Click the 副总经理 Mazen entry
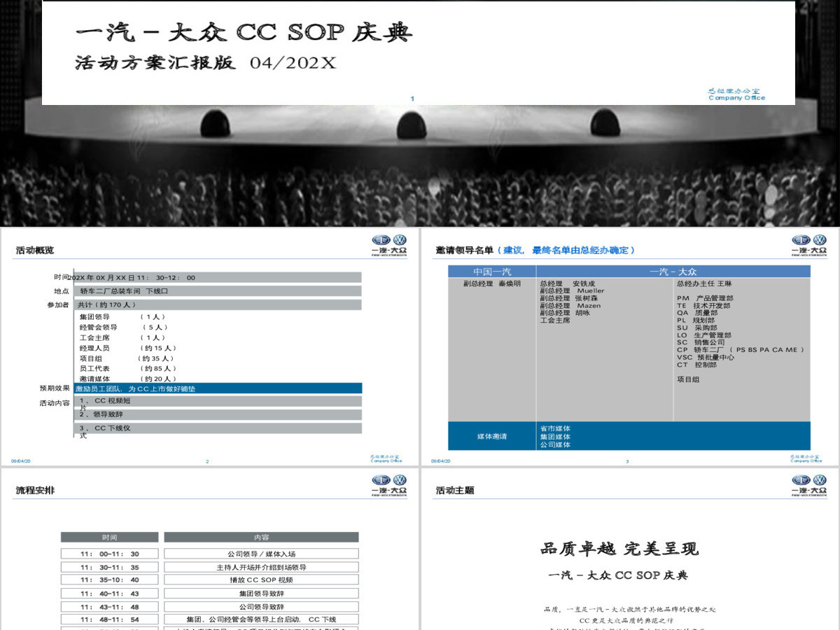 pos(570,305)
